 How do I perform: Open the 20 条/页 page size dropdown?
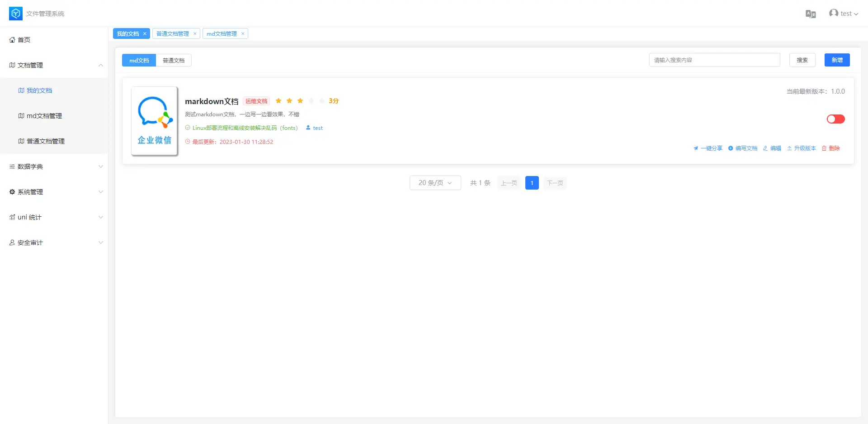pos(435,183)
